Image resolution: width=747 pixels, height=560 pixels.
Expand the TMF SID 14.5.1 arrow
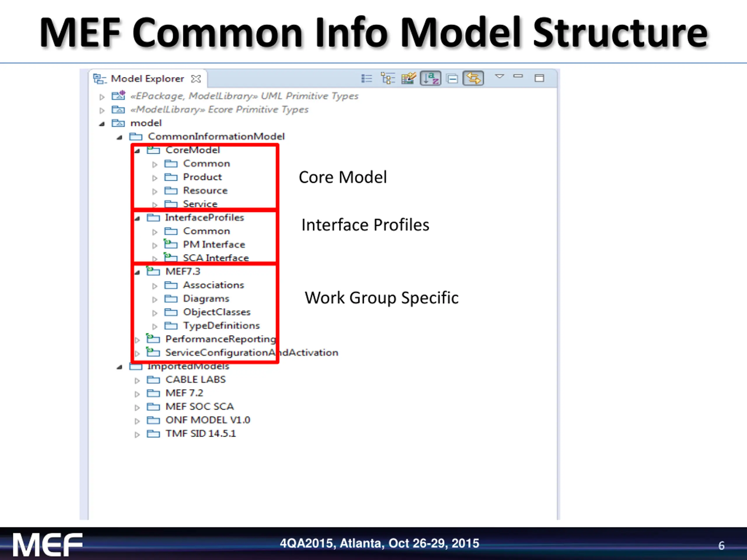coord(137,435)
